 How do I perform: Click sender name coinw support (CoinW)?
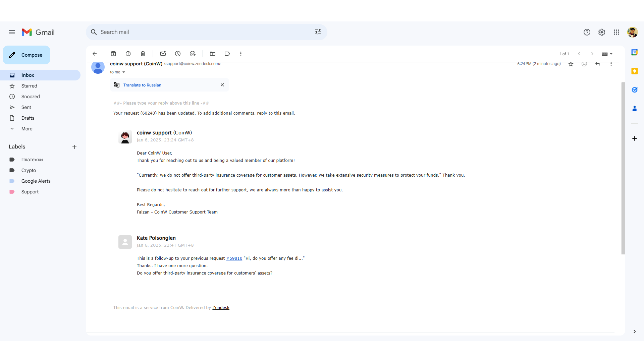click(x=136, y=64)
